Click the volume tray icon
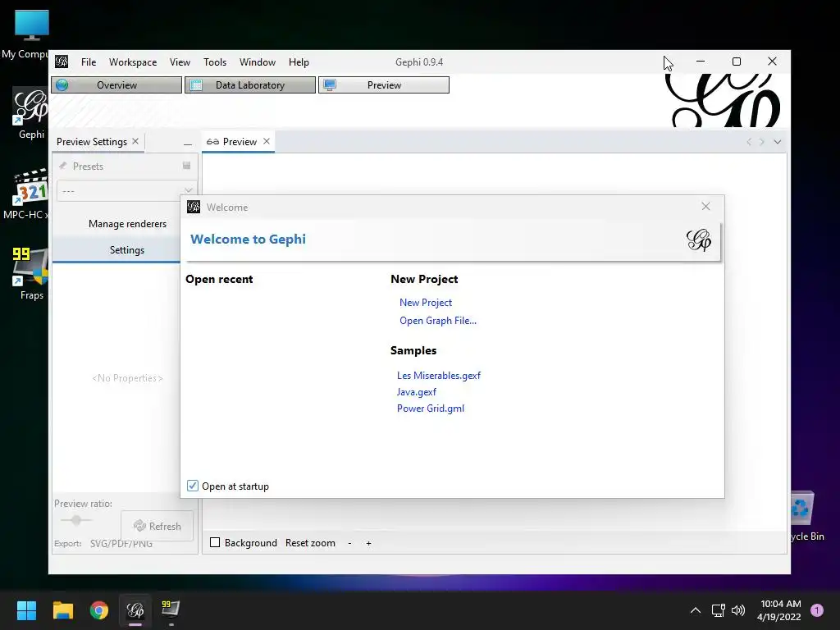 738,610
